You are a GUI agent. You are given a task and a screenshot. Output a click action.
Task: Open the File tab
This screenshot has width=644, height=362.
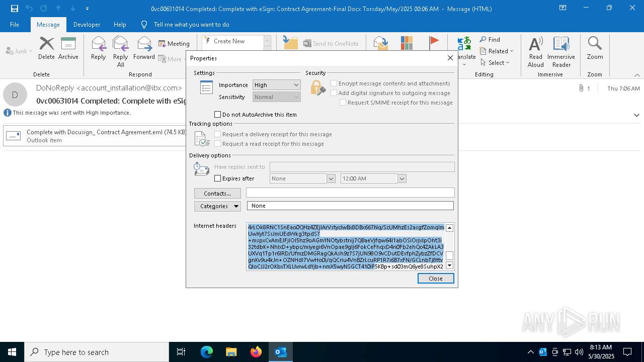click(x=15, y=25)
